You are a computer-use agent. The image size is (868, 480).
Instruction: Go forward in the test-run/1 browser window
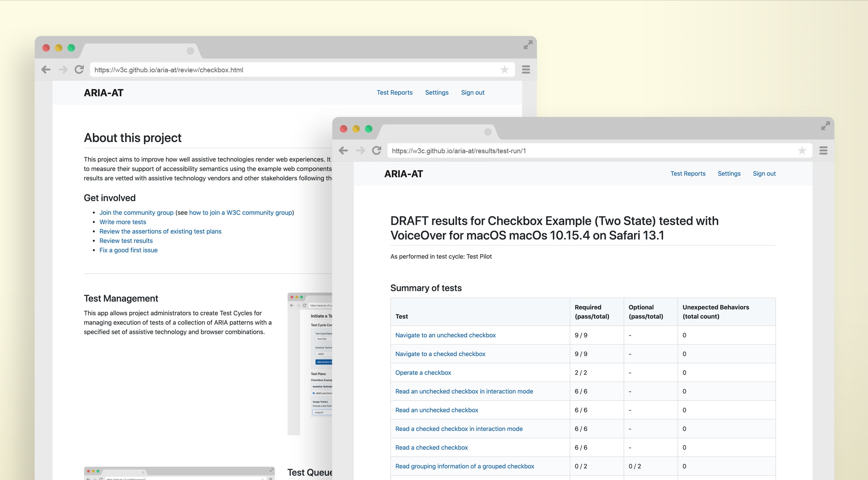click(360, 150)
